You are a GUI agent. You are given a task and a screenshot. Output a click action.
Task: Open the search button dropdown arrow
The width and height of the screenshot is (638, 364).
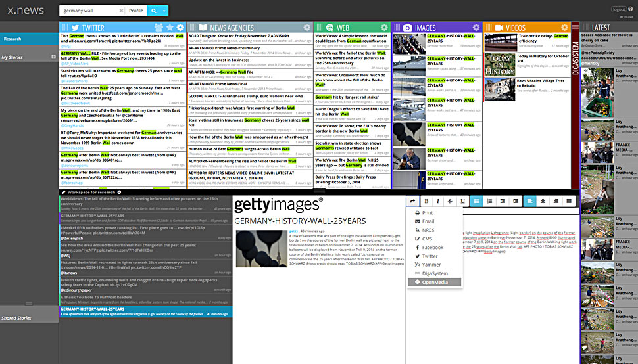click(164, 11)
